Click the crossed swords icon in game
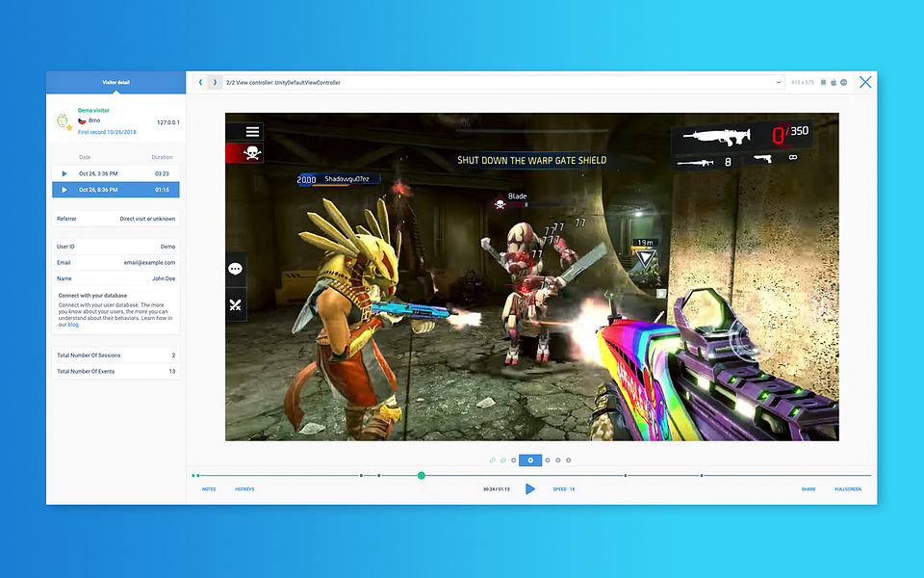924x578 pixels. pyautogui.click(x=235, y=305)
